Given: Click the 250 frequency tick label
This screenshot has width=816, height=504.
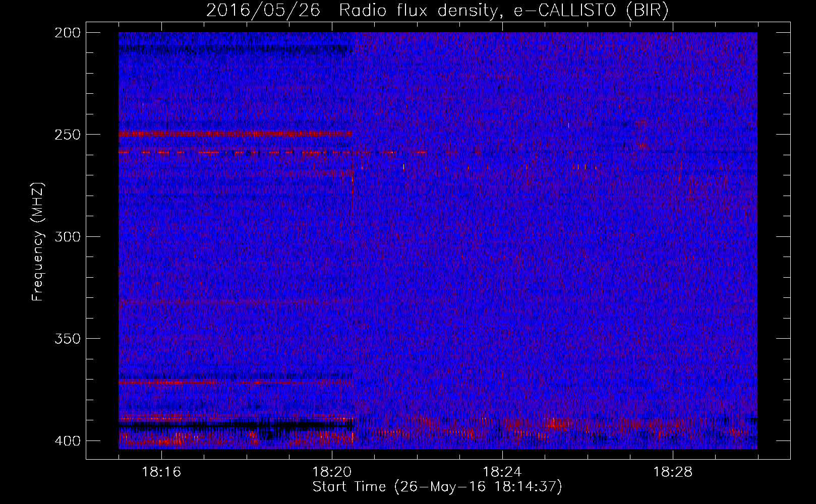Looking at the screenshot, I should pyautogui.click(x=67, y=135).
